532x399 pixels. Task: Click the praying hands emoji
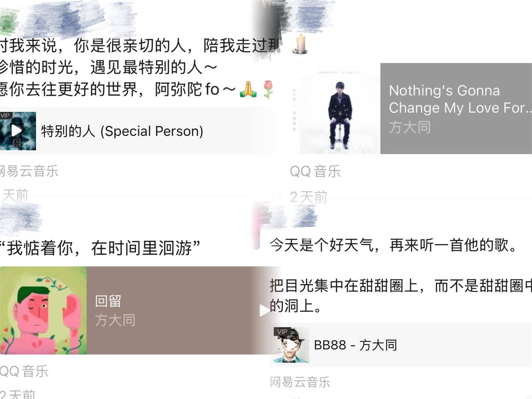tap(248, 89)
